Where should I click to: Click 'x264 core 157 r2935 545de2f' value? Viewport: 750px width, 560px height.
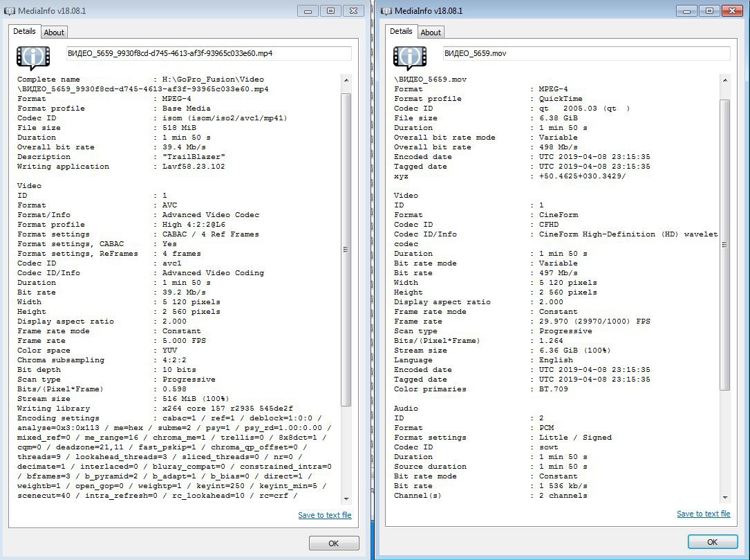(227, 409)
